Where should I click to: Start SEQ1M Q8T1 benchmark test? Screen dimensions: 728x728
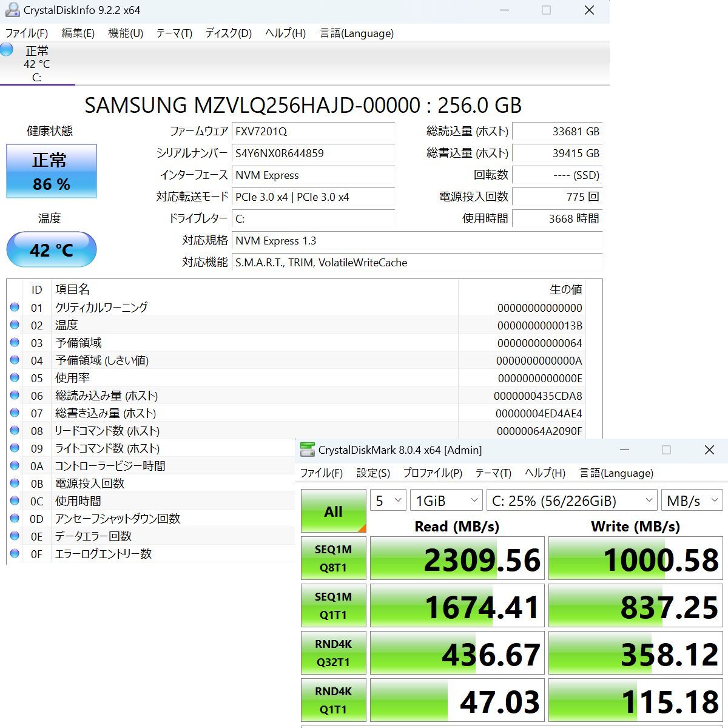click(334, 558)
